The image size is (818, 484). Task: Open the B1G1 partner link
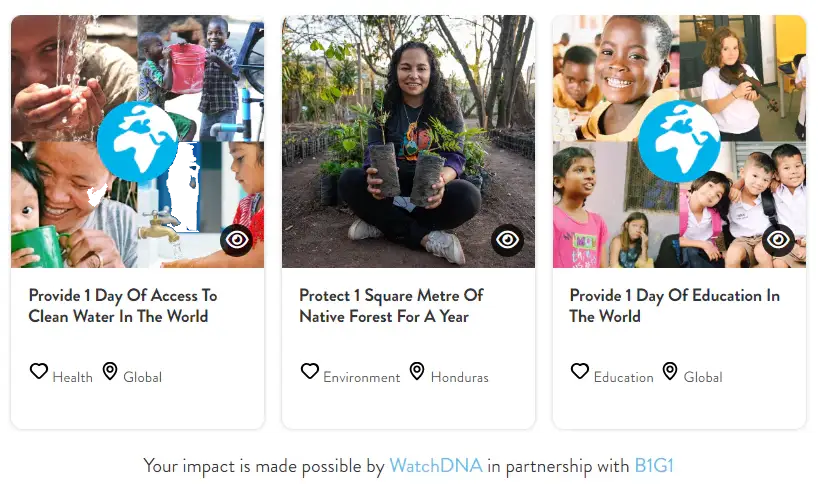[660, 465]
